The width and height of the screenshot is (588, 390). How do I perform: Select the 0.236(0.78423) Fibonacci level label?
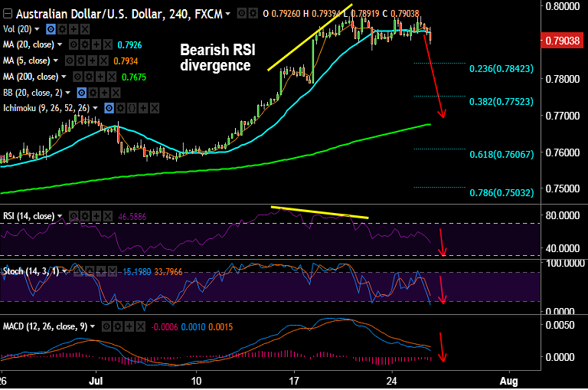point(501,69)
